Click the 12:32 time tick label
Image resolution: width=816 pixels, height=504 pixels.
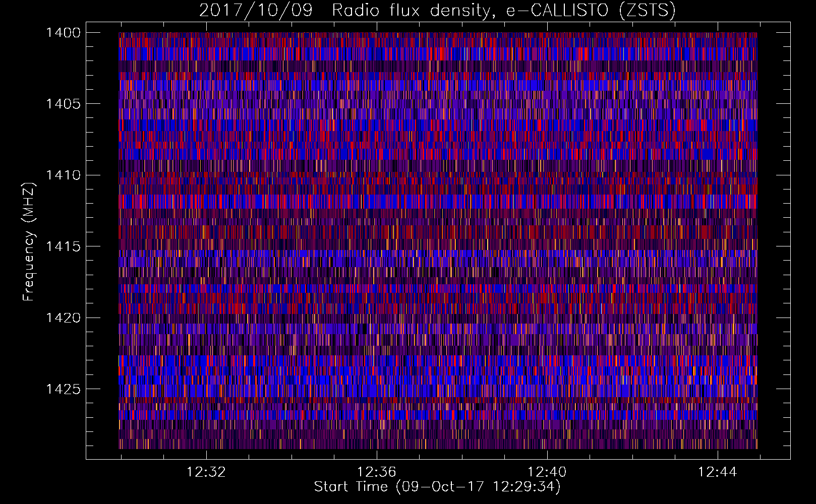[206, 472]
